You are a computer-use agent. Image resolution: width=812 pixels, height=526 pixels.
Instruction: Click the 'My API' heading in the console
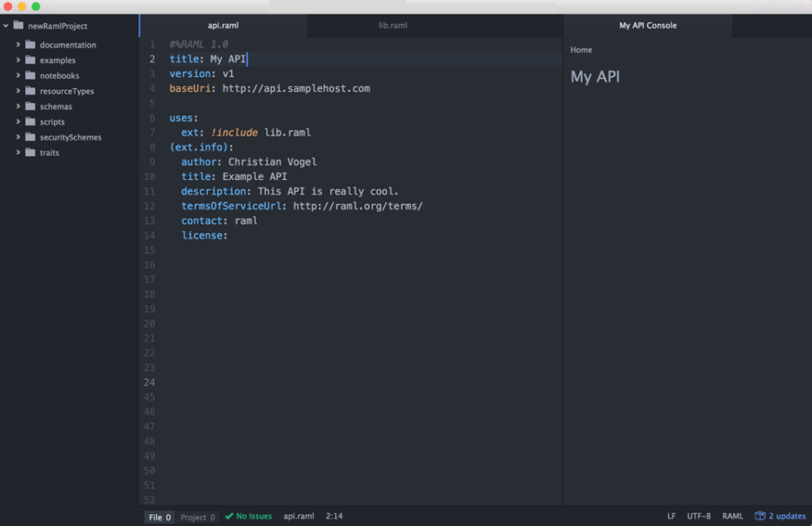pyautogui.click(x=595, y=77)
